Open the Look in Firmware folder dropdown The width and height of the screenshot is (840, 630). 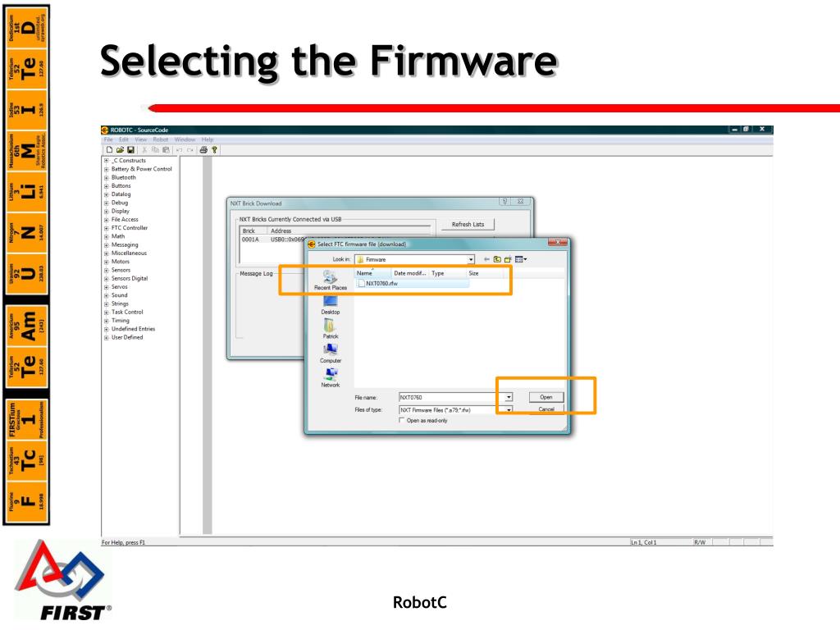[x=470, y=259]
